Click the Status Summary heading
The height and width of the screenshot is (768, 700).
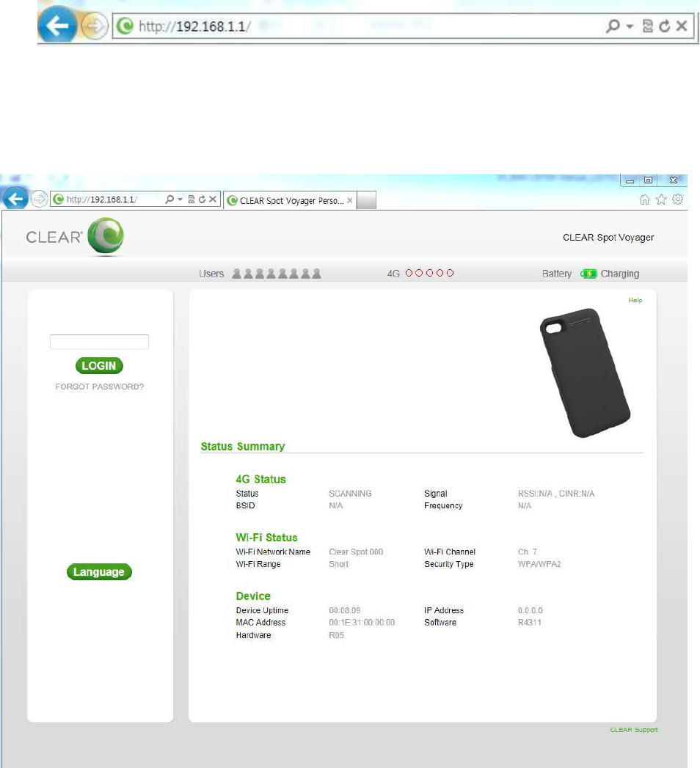pyautogui.click(x=243, y=446)
